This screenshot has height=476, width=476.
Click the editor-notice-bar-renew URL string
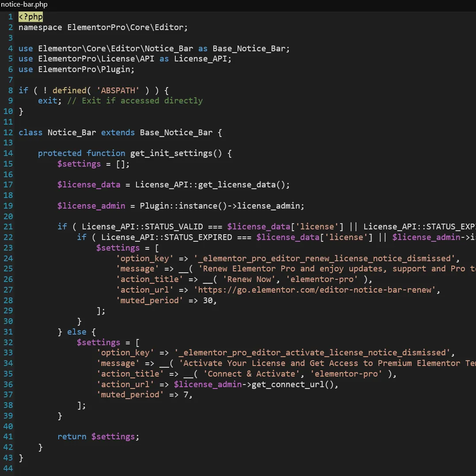[314, 290]
